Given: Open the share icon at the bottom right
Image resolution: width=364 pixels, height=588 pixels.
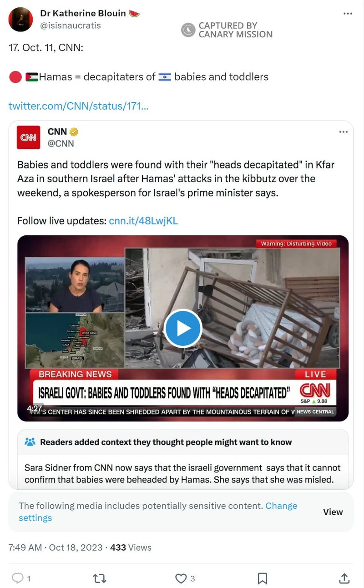Looking at the screenshot, I should pos(344,578).
